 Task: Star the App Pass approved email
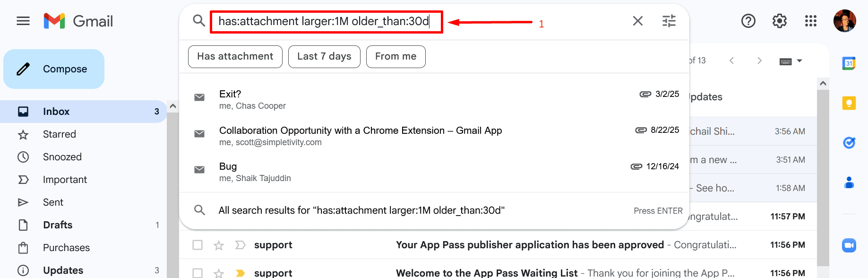pos(219,245)
